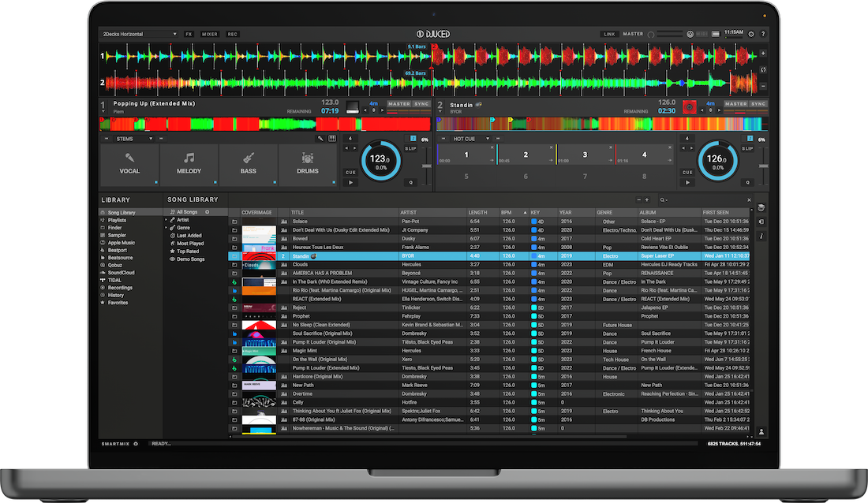Enable SLIP mode on deck 1

tap(410, 148)
